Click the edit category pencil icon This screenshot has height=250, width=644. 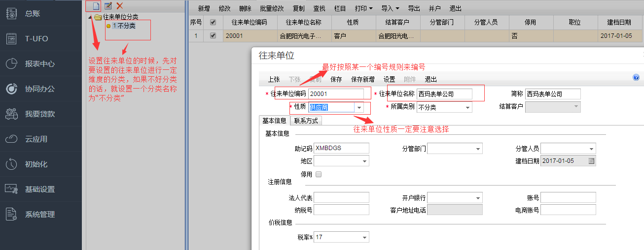click(x=108, y=6)
